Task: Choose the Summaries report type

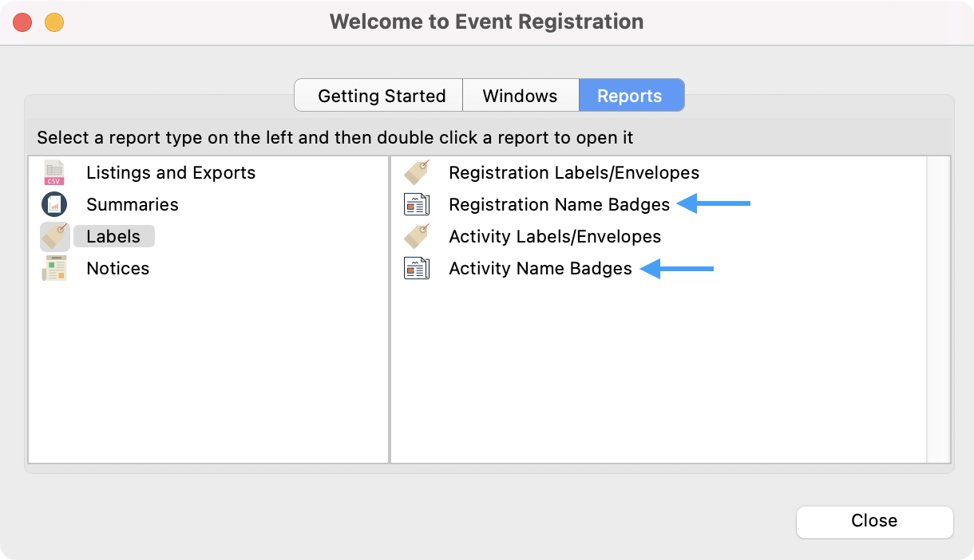Action: tap(133, 205)
